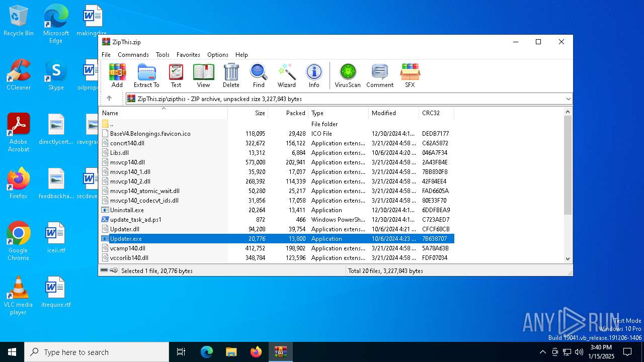Open Recycle Bin desktop icon
This screenshot has width=644, height=362.
[19, 21]
